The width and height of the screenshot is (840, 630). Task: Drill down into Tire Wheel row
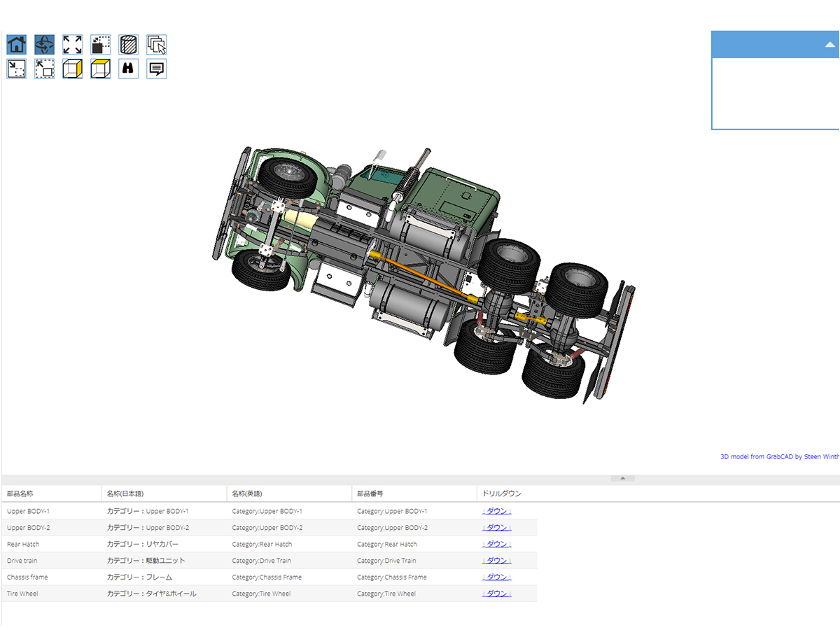pyautogui.click(x=497, y=594)
